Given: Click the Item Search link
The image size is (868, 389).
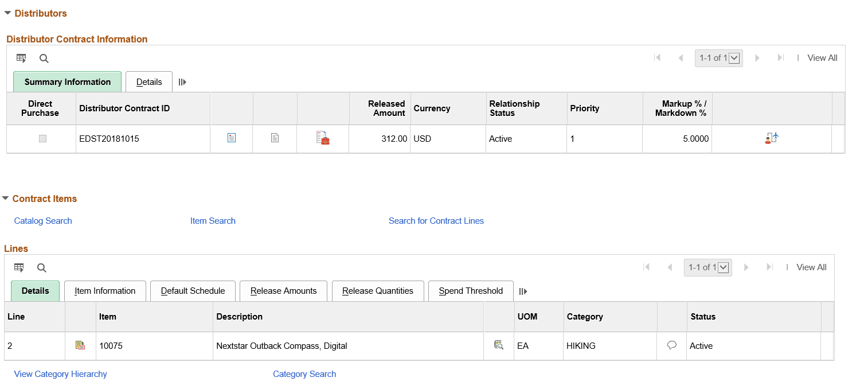Looking at the screenshot, I should tap(213, 220).
